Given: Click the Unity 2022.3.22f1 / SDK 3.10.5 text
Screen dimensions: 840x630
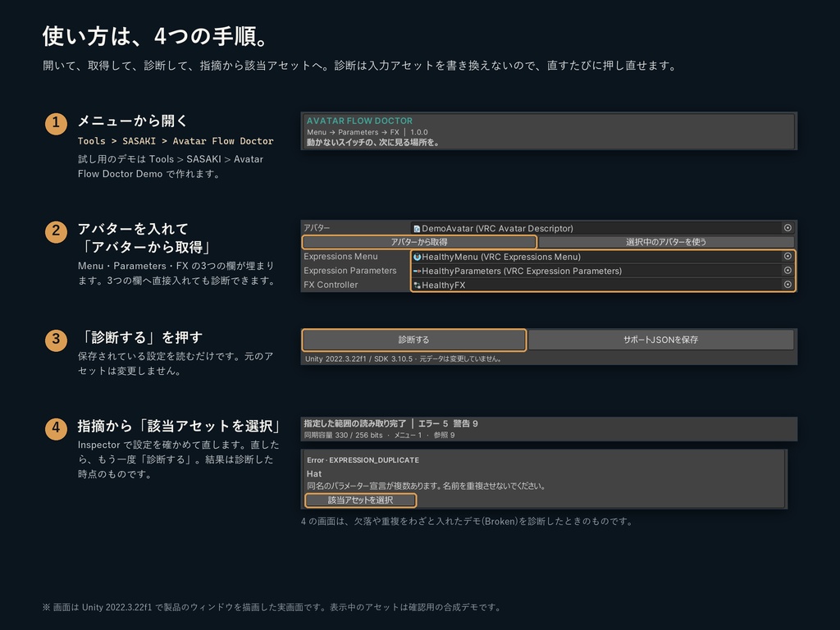Looking at the screenshot, I should point(359,359).
